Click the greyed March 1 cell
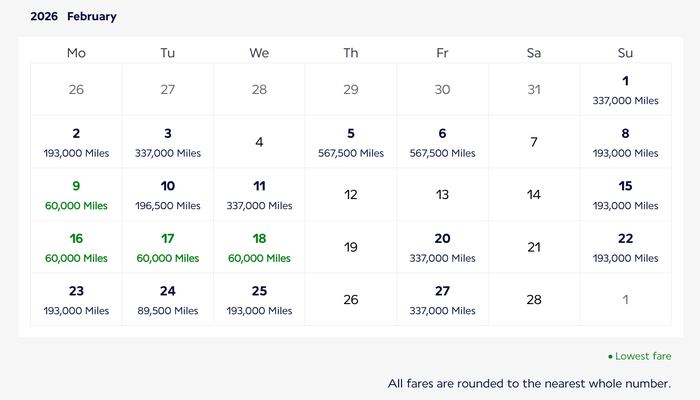This screenshot has width=700, height=400. [625, 300]
